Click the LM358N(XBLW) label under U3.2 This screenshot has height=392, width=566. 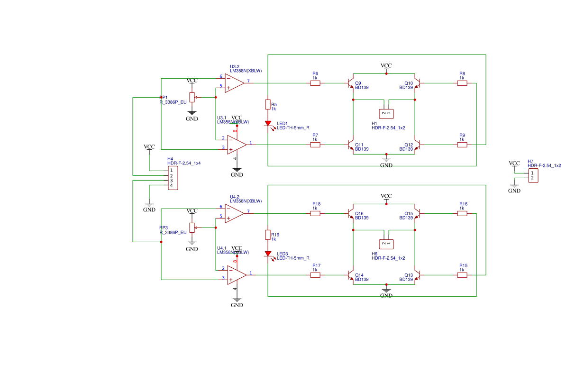point(246,71)
